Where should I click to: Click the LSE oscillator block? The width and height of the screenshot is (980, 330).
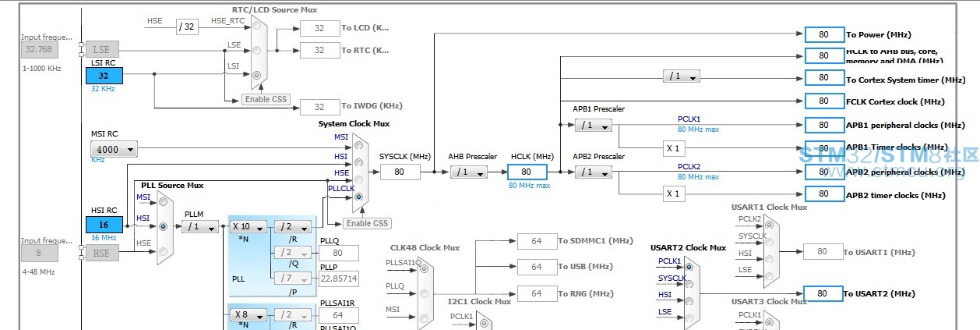102,49
